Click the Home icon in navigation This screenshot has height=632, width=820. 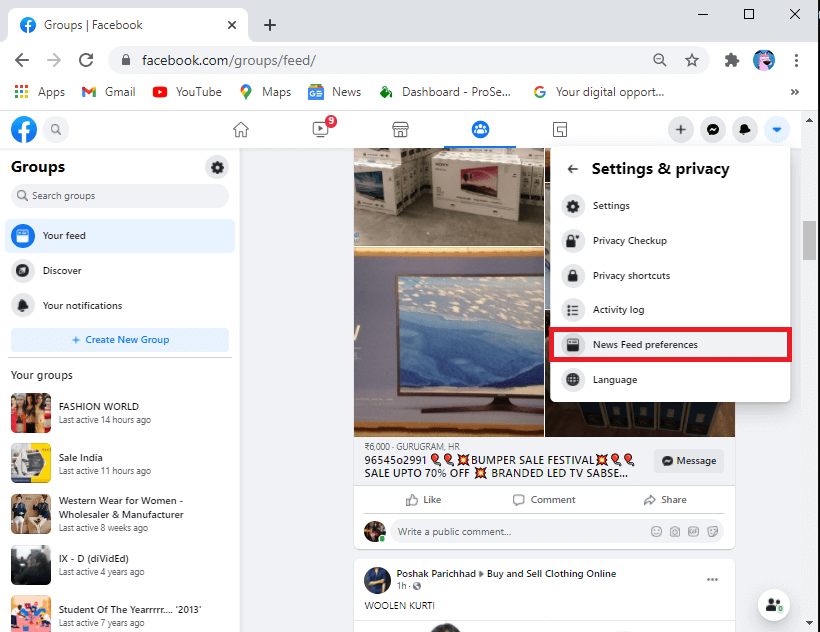(240, 129)
